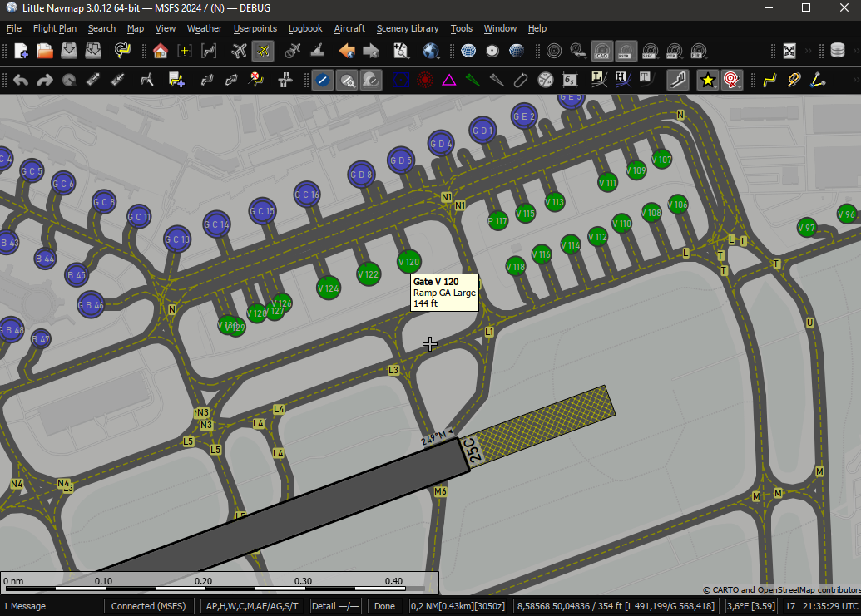The image size is (861, 616).
Task: Open the Logbook menu
Action: point(305,28)
